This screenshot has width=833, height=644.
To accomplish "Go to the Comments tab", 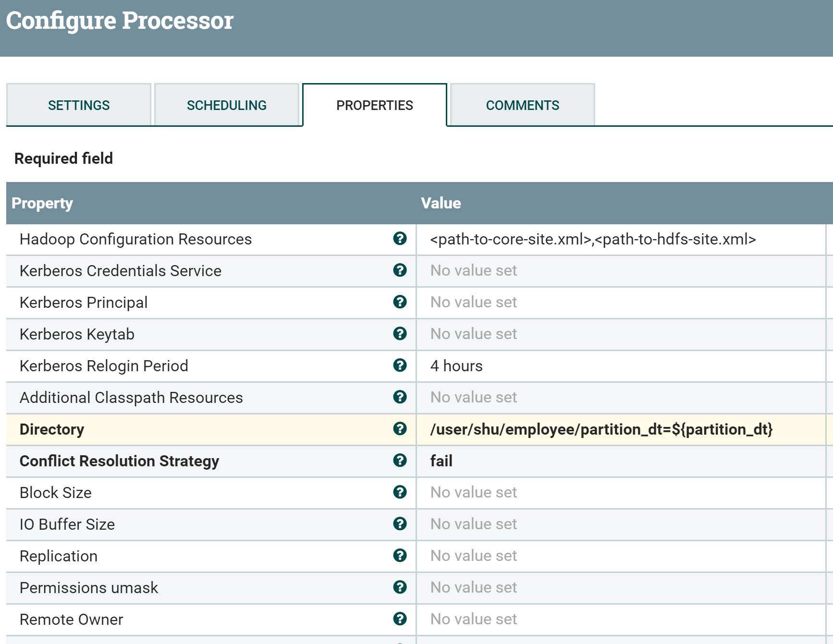I will 523,105.
